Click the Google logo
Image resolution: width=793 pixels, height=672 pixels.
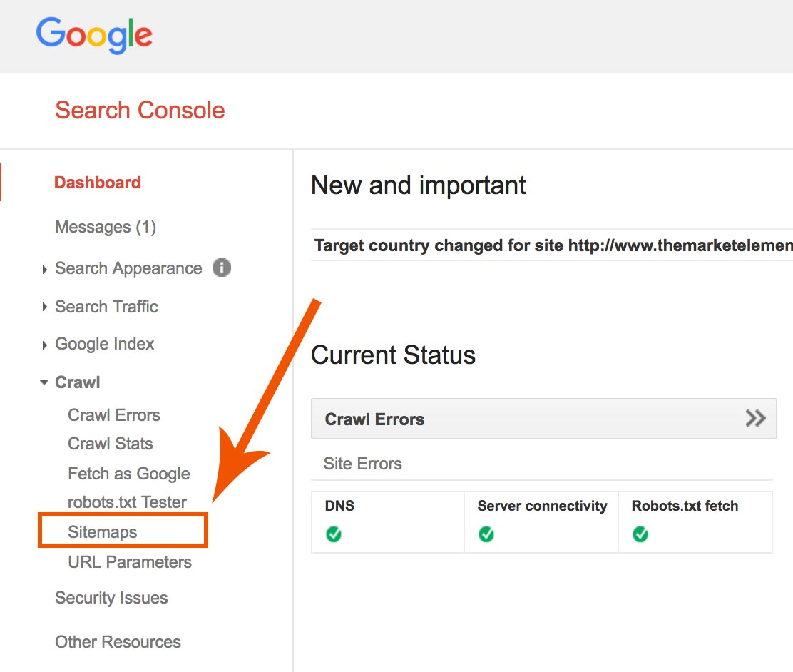point(94,35)
